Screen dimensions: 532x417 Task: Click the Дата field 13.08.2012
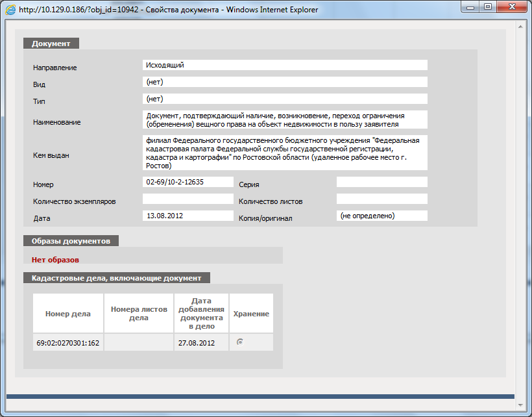[188, 216]
